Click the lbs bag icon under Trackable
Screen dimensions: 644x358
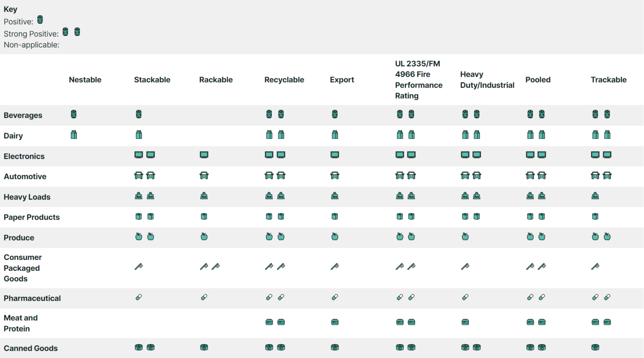pos(595,195)
